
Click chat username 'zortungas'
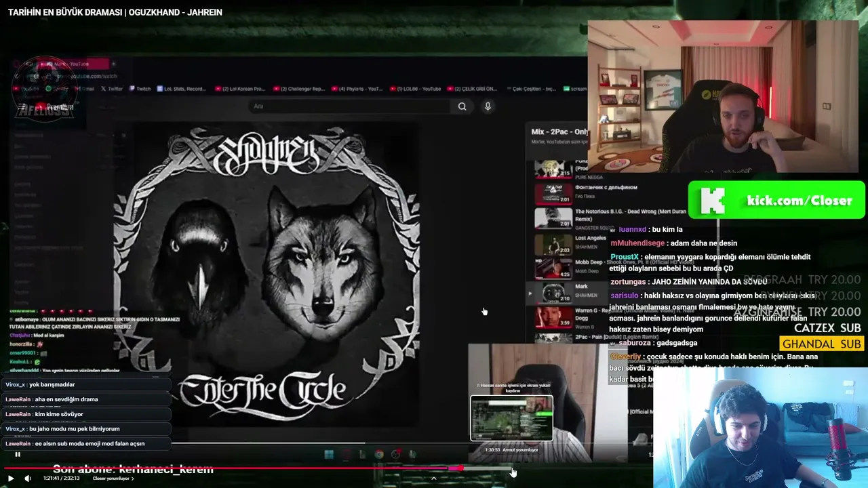629,281
